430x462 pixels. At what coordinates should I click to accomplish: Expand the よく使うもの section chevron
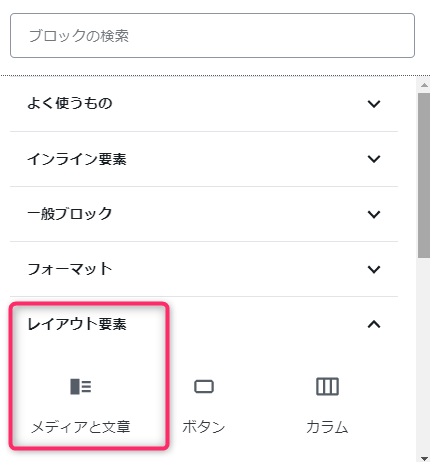tap(374, 104)
